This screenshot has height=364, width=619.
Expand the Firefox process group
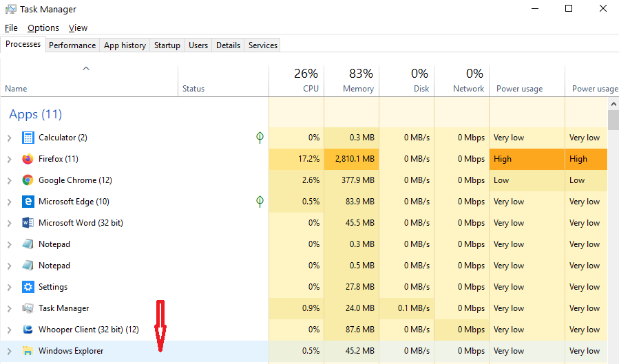click(x=9, y=159)
